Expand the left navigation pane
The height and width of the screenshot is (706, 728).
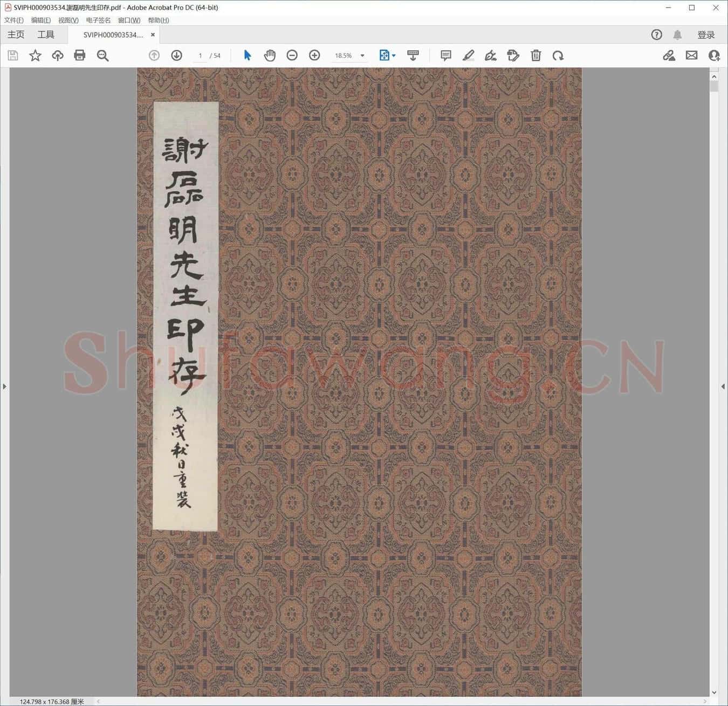4,386
